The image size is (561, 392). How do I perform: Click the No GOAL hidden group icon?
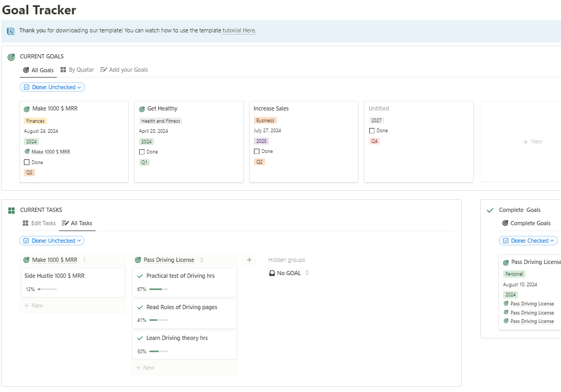(272, 273)
